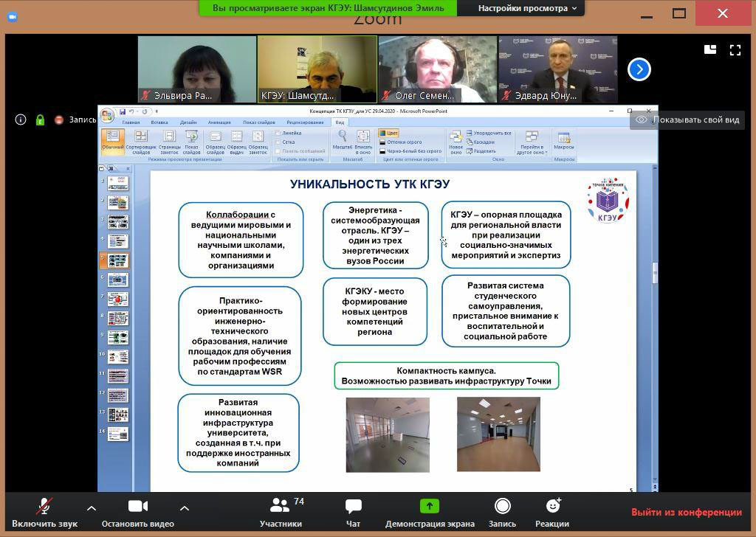Expand audio options arrow beside microphone
This screenshot has height=537, width=756.
(x=92, y=507)
